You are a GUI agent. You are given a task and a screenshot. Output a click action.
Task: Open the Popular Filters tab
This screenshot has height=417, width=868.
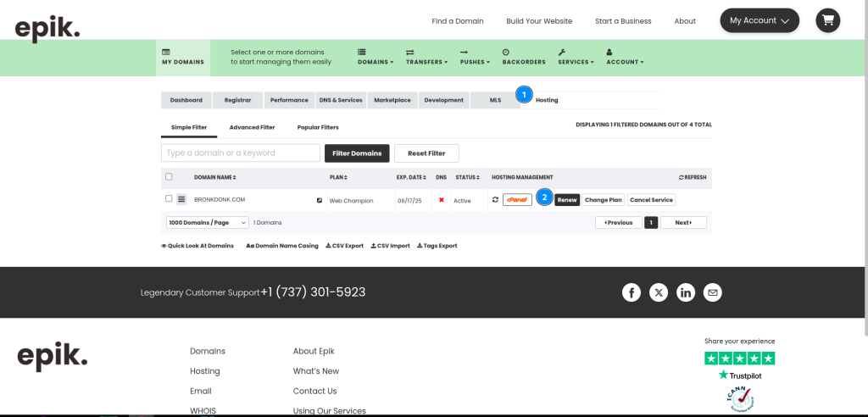click(x=318, y=127)
